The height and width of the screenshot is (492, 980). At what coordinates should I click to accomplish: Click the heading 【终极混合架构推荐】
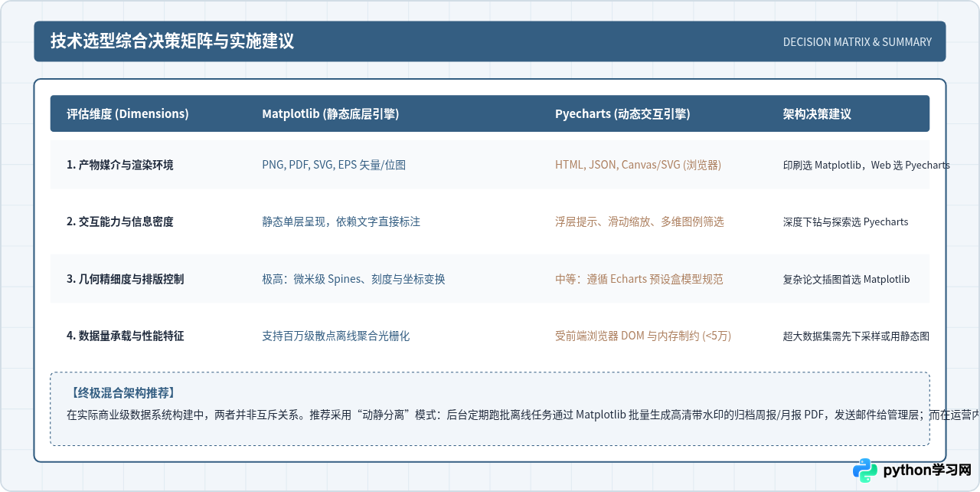point(123,393)
